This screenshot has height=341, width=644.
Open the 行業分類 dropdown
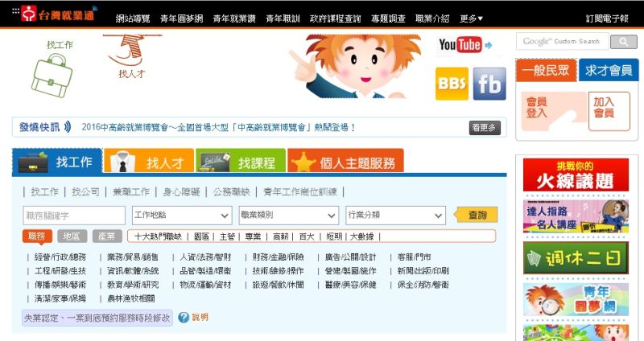[x=395, y=215]
